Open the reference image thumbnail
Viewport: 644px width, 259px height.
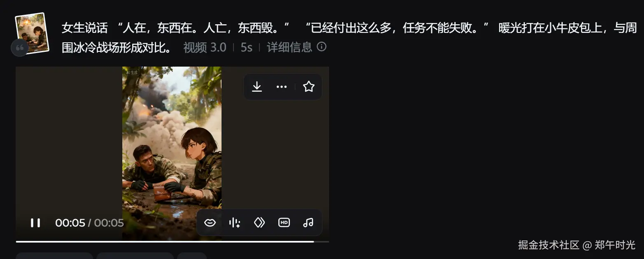pyautogui.click(x=32, y=33)
